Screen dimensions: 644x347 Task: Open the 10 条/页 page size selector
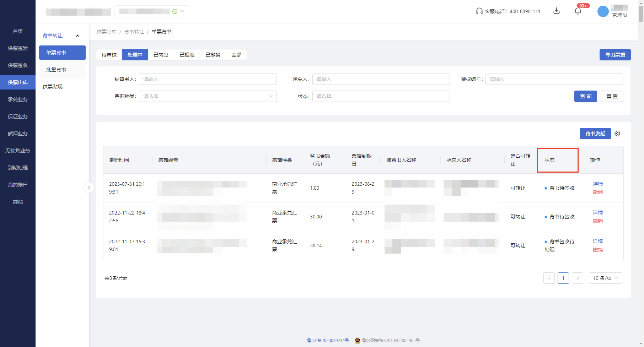[605, 278]
